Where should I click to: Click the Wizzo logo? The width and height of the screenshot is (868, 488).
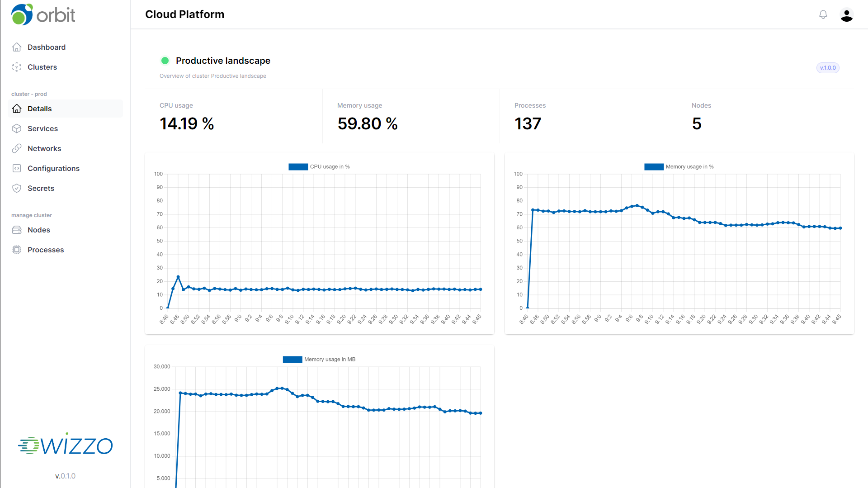[65, 444]
